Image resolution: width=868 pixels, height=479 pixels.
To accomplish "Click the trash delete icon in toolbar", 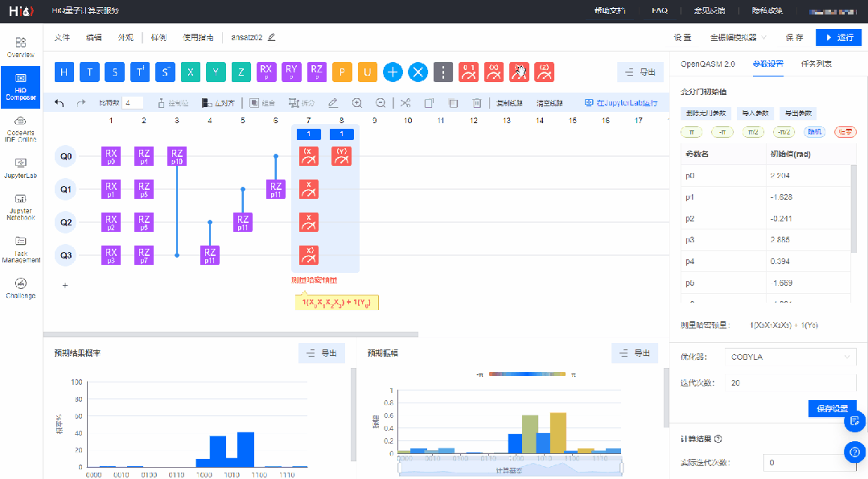I will click(477, 103).
